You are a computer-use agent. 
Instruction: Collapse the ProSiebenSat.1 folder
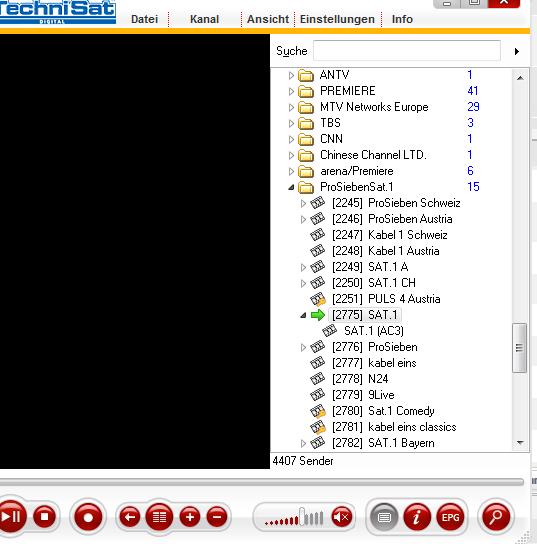coord(291,187)
